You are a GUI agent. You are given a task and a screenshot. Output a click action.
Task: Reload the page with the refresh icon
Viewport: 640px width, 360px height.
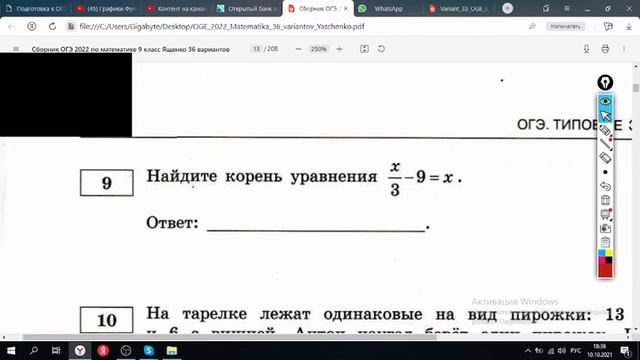point(52,26)
